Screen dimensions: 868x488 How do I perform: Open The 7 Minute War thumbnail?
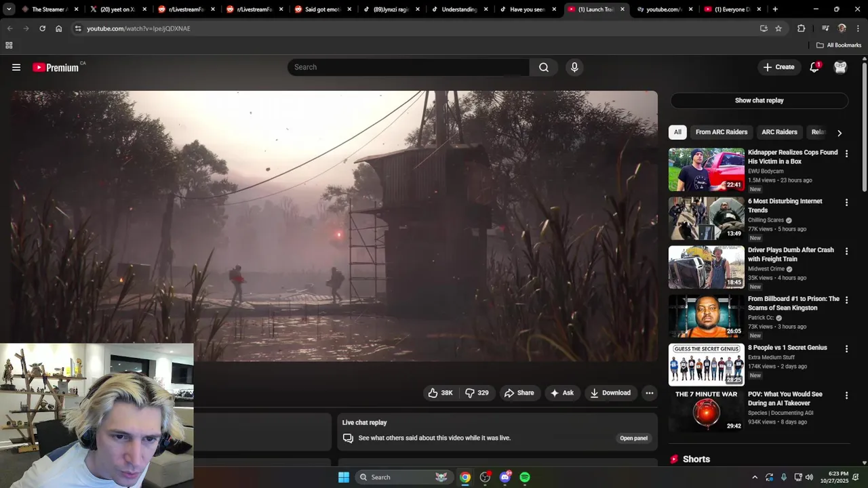click(x=706, y=411)
